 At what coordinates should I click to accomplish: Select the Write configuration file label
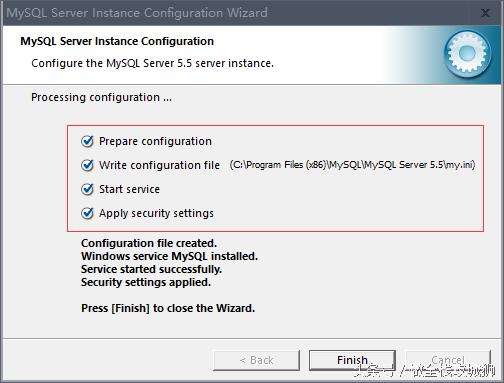[159, 165]
